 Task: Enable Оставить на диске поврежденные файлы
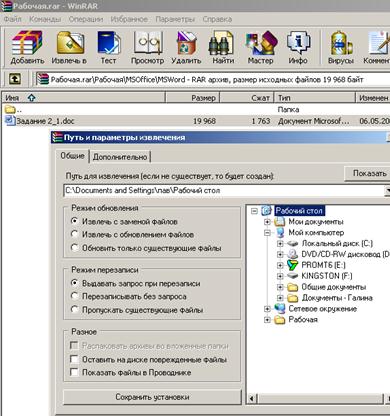(74, 359)
